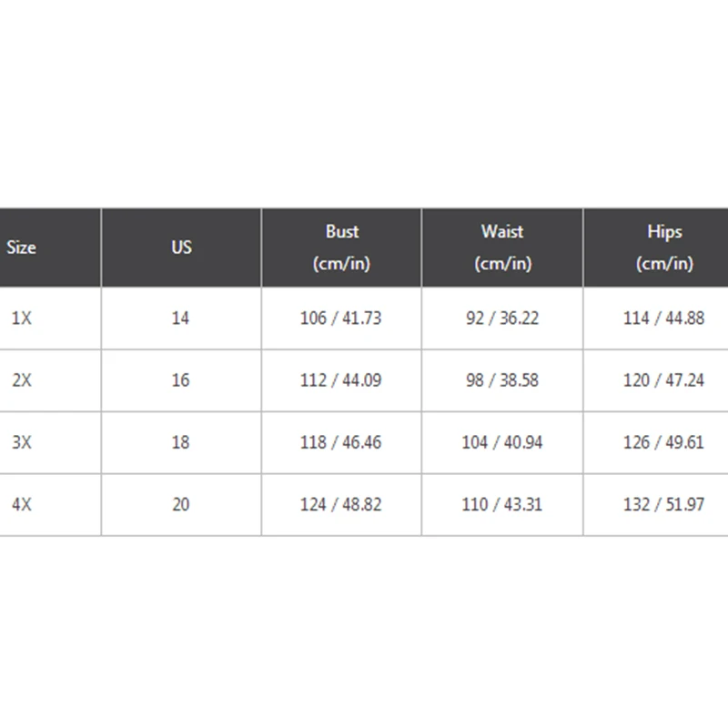Select hips value 120 / 47.24
This screenshot has width=728, height=728.
tap(663, 380)
